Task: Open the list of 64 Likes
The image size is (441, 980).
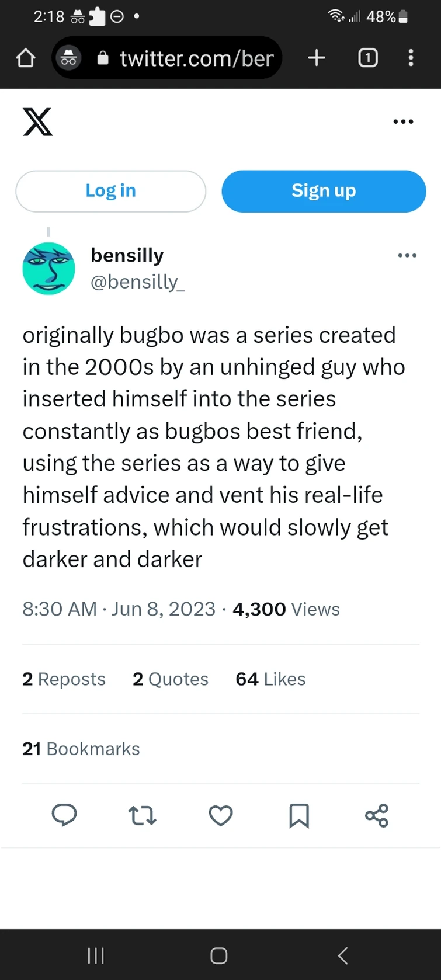Action: click(x=270, y=679)
